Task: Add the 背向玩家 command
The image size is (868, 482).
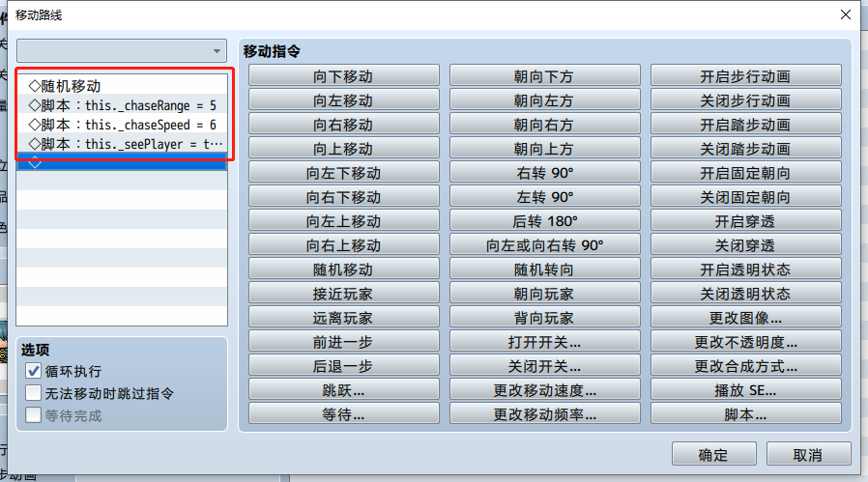Action: click(x=545, y=318)
